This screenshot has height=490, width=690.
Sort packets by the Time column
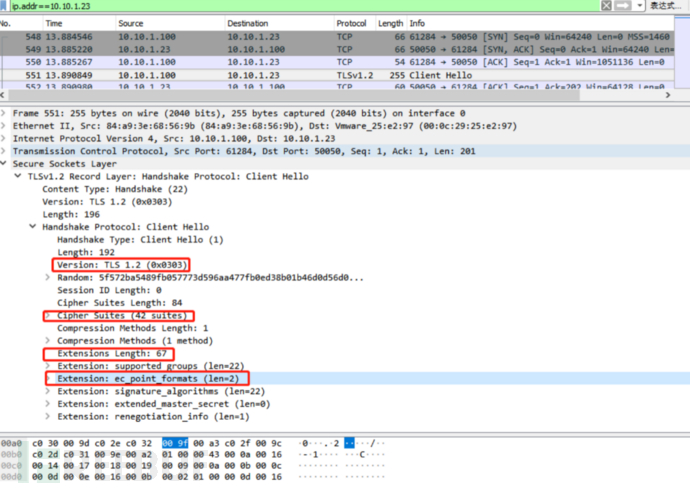pos(54,22)
